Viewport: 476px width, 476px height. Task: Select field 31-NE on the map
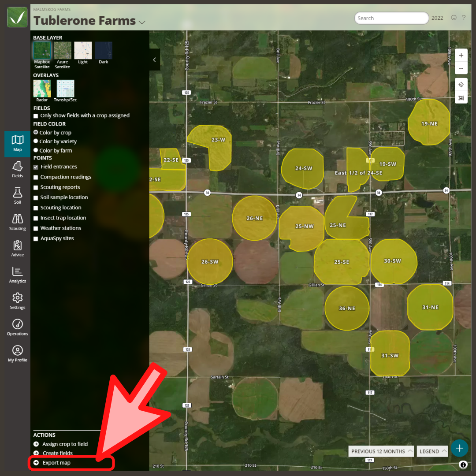point(430,307)
